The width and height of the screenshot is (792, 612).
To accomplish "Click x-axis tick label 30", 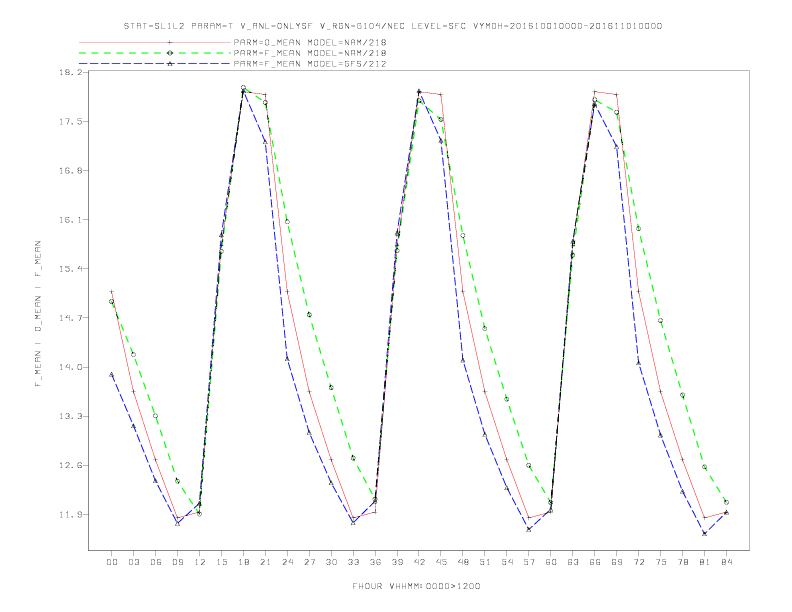I will (331, 562).
